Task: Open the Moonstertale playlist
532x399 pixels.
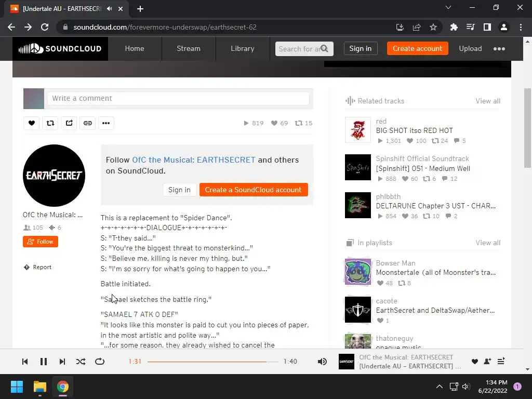Action: click(x=436, y=272)
